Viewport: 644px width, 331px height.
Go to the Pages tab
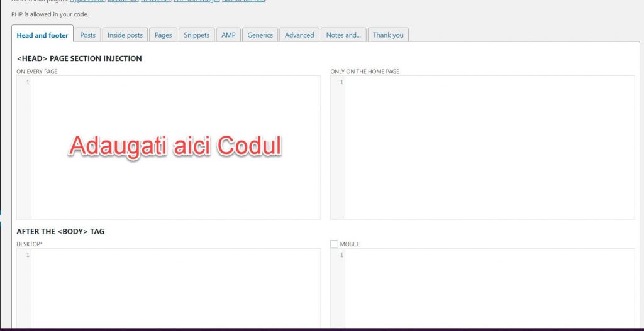point(163,35)
